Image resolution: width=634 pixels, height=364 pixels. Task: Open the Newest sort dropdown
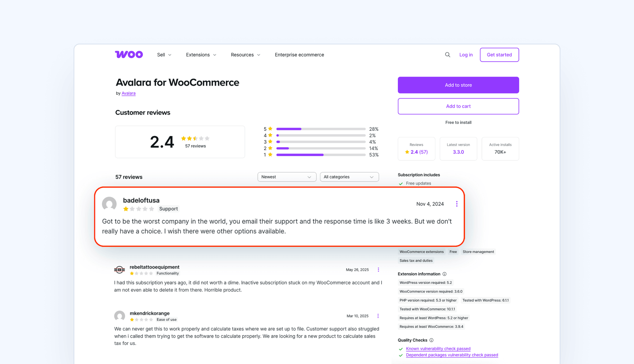(287, 177)
